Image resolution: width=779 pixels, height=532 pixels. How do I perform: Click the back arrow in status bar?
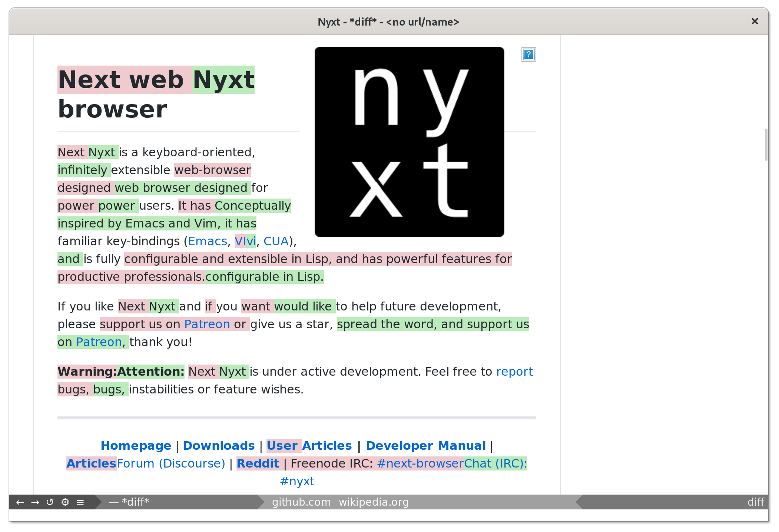20,502
